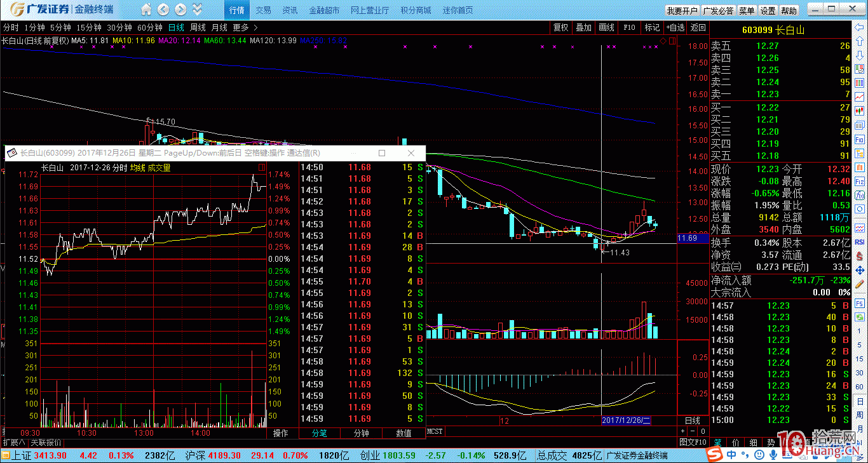Open the 分钟 tab in popup window
This screenshot has width=868, height=463.
[361, 433]
